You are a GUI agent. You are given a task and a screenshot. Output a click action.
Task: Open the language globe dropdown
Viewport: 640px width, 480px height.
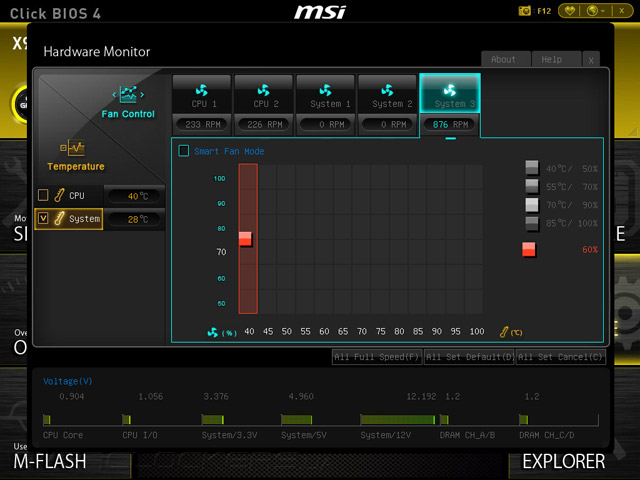tap(596, 11)
